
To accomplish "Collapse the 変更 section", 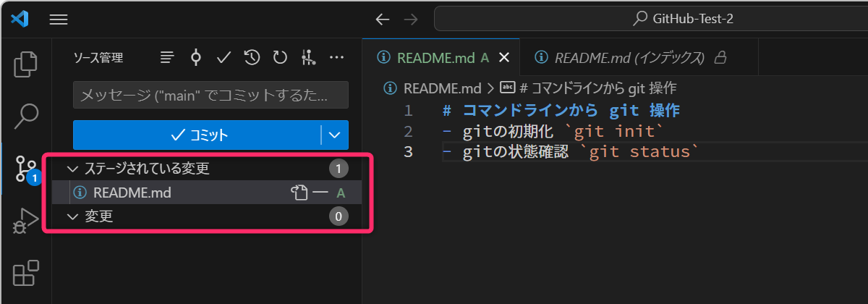I will [x=72, y=216].
